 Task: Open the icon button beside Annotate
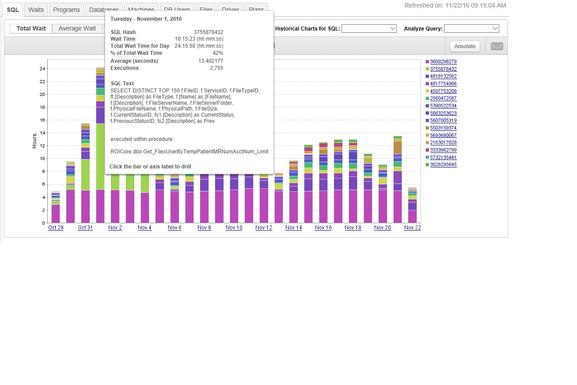pos(497,46)
